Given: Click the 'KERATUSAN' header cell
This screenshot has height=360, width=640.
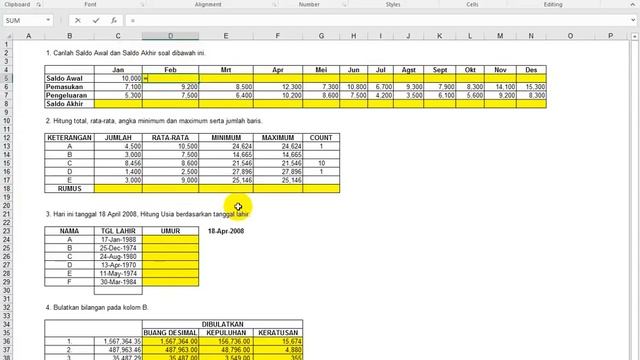Looking at the screenshot, I should 278,333.
